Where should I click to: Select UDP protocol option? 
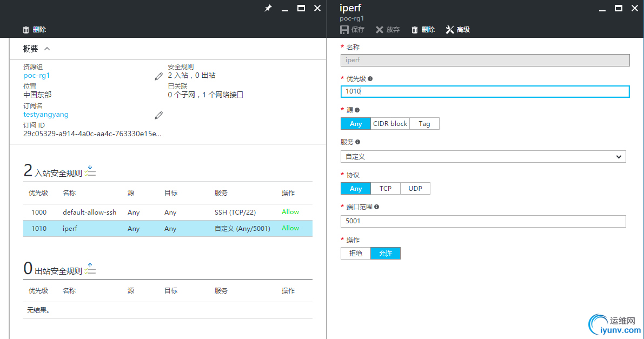click(415, 189)
